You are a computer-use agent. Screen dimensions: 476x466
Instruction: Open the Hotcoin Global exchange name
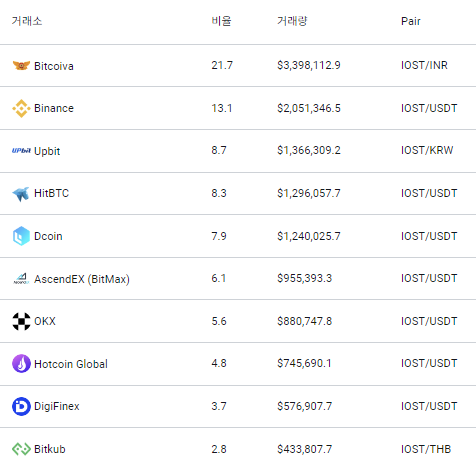(71, 364)
